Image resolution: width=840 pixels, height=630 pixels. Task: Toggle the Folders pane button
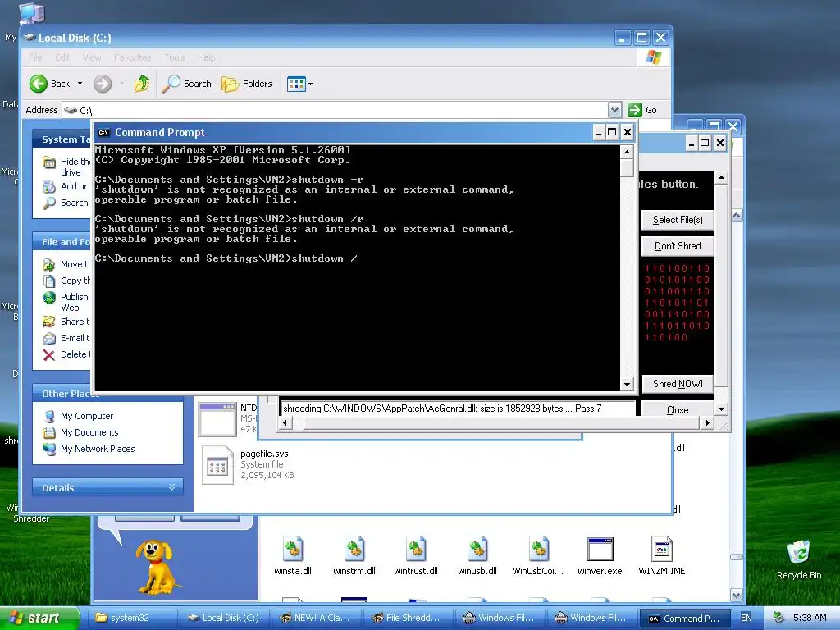pyautogui.click(x=247, y=84)
